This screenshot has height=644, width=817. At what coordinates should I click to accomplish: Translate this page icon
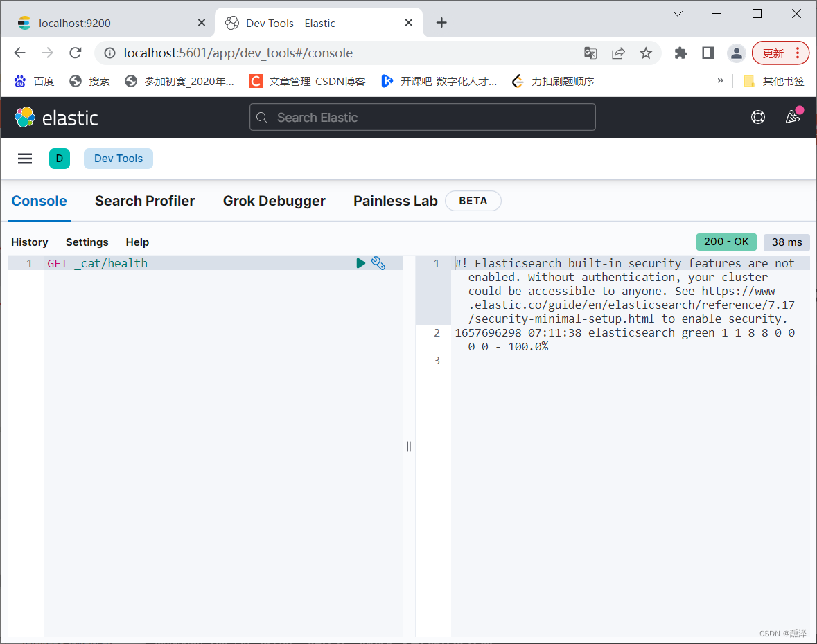click(590, 53)
